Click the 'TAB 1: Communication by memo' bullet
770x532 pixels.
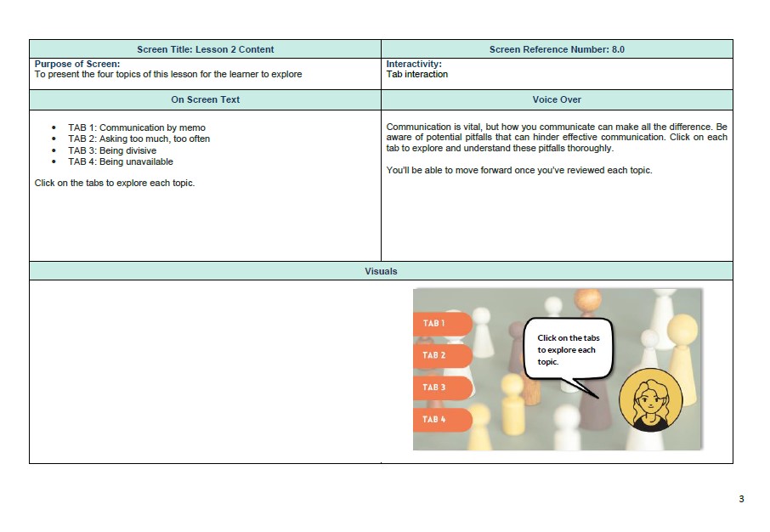pos(137,128)
